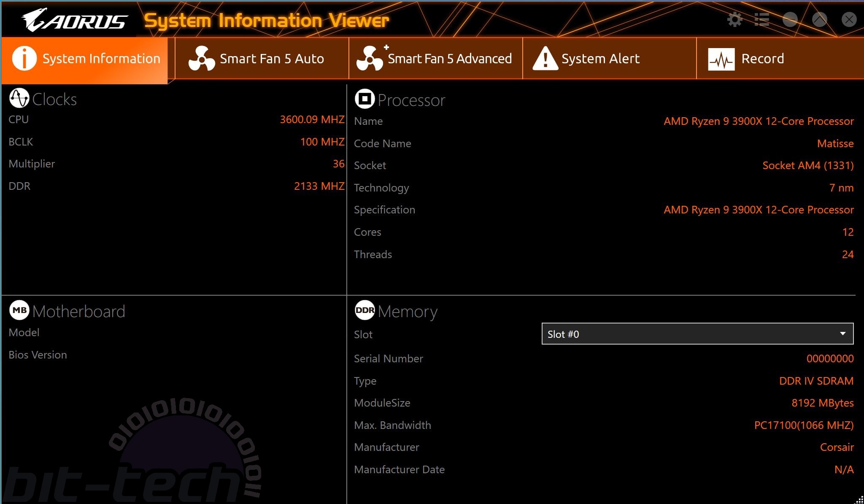Select the CPU clock value 3600.09 MHZ
The image size is (864, 504).
pyautogui.click(x=312, y=119)
